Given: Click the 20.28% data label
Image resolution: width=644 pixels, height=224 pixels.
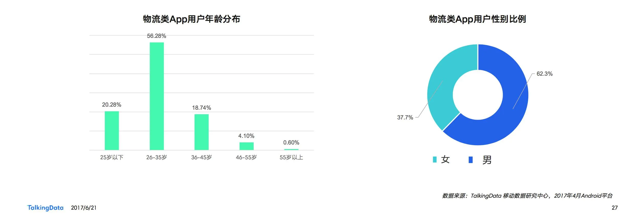Looking at the screenshot, I should tap(112, 105).
